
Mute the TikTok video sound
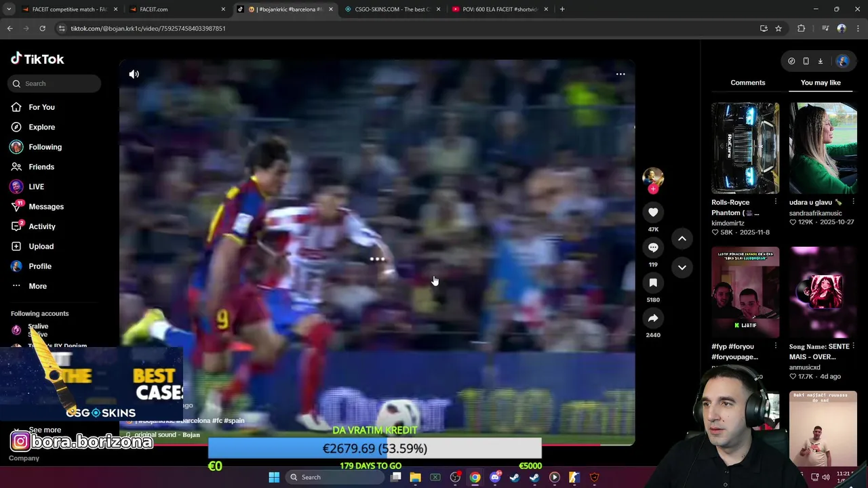click(x=134, y=75)
